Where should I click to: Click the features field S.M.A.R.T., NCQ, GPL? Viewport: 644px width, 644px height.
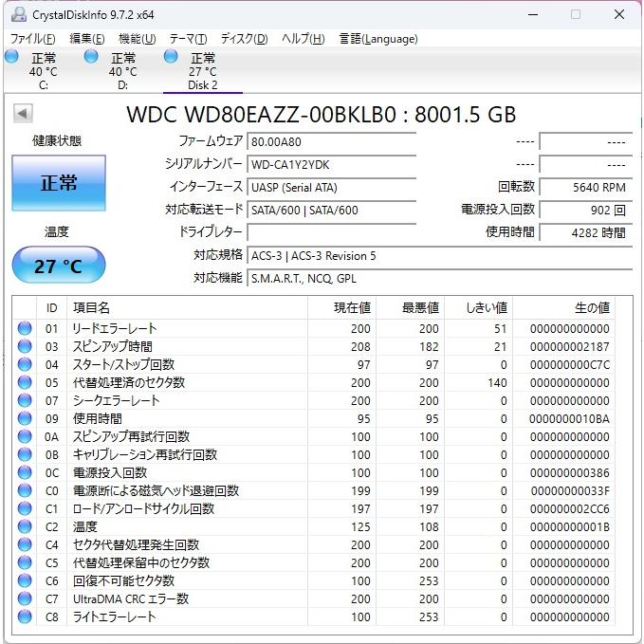click(439, 279)
